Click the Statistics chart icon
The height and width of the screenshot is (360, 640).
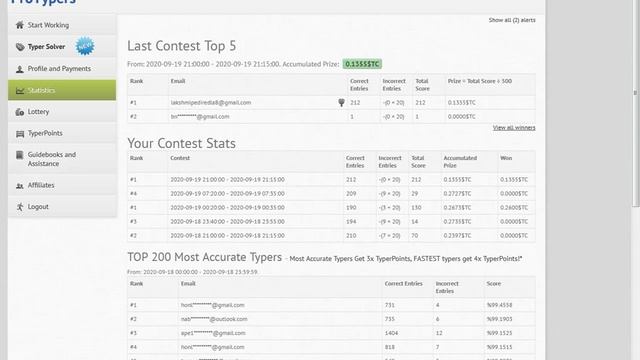(x=20, y=91)
